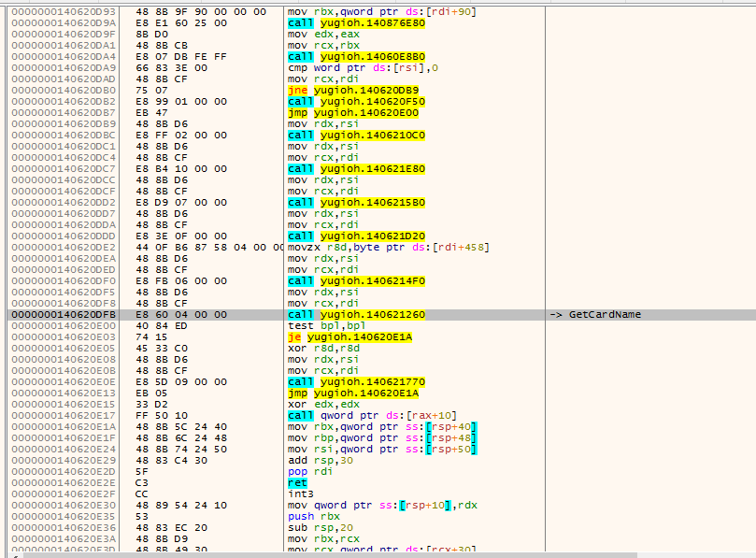The width and height of the screenshot is (756, 558).
Task: Click opcode bytes 'E8 E1 60 25 00'
Action: tap(180, 22)
